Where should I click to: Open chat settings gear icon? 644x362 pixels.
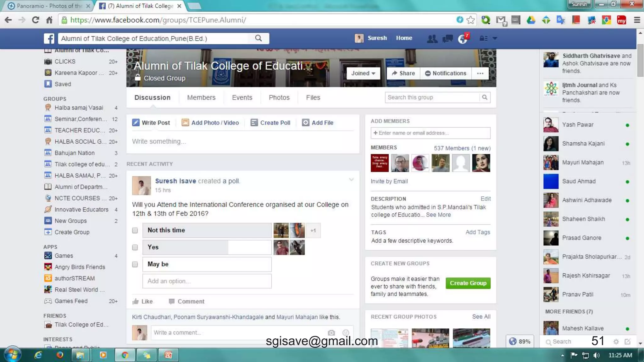pyautogui.click(x=616, y=342)
